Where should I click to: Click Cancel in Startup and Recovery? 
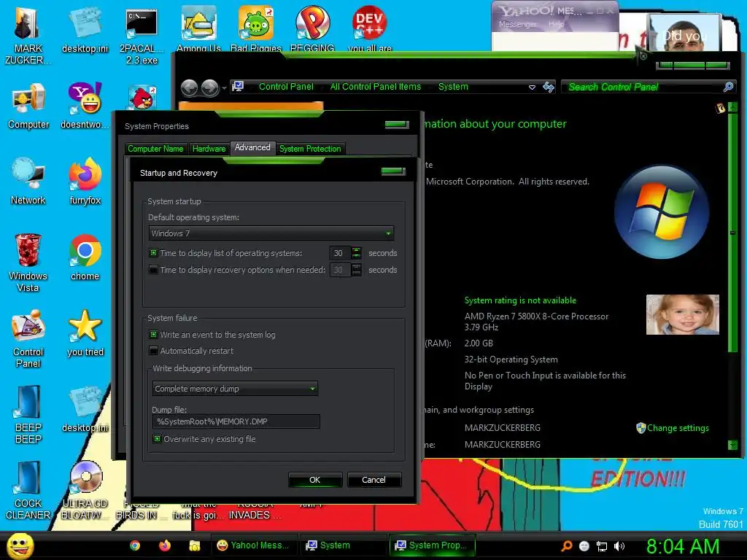pyautogui.click(x=373, y=480)
